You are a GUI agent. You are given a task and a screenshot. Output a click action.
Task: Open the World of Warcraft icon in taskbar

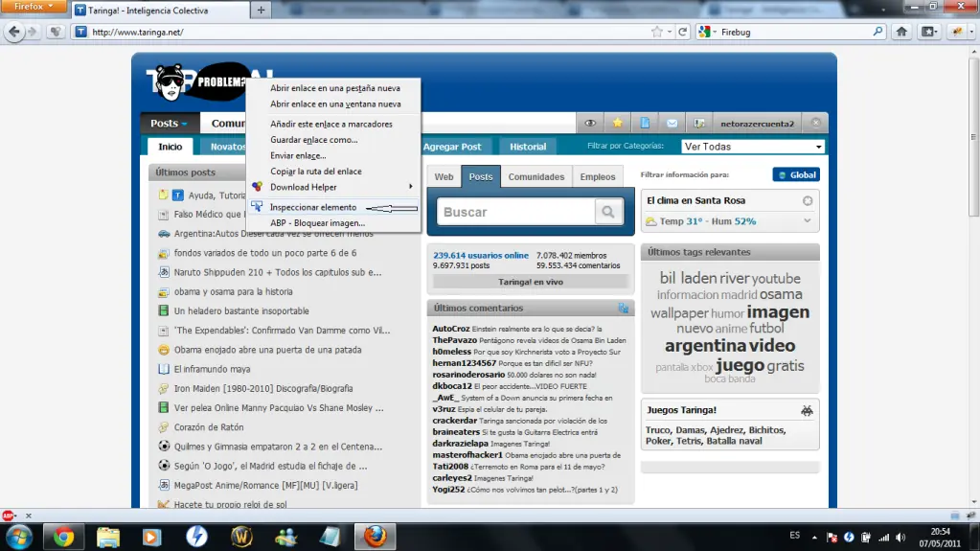click(241, 537)
